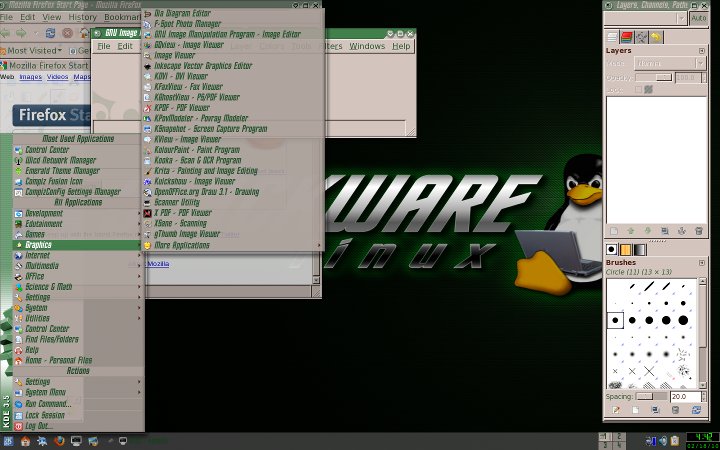Click the Firefox forward arrow
The image size is (720, 450).
[21, 33]
